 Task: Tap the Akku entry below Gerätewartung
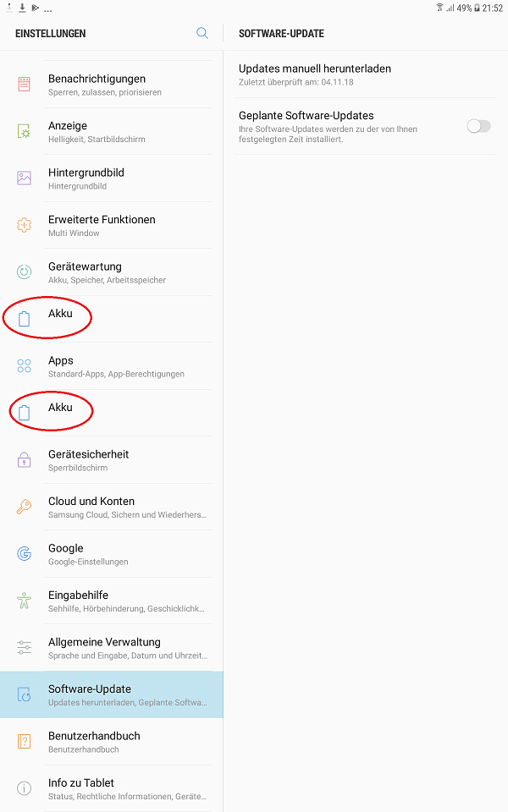click(112, 319)
